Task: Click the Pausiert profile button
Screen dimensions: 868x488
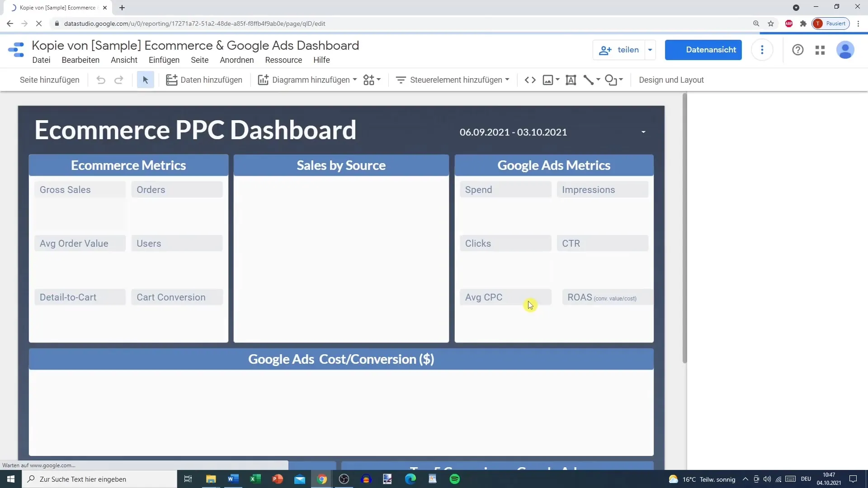Action: 831,23
